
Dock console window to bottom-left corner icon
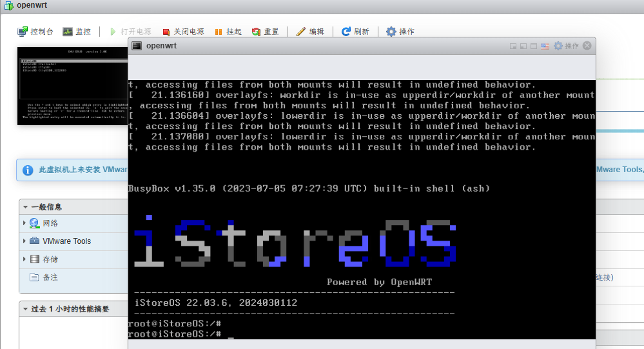tap(523, 46)
